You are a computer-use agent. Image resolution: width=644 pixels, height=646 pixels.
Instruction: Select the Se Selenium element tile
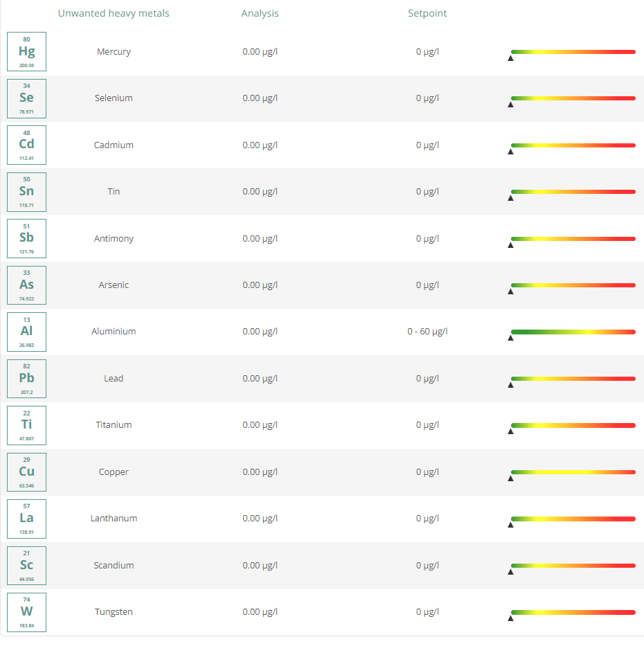[26, 98]
